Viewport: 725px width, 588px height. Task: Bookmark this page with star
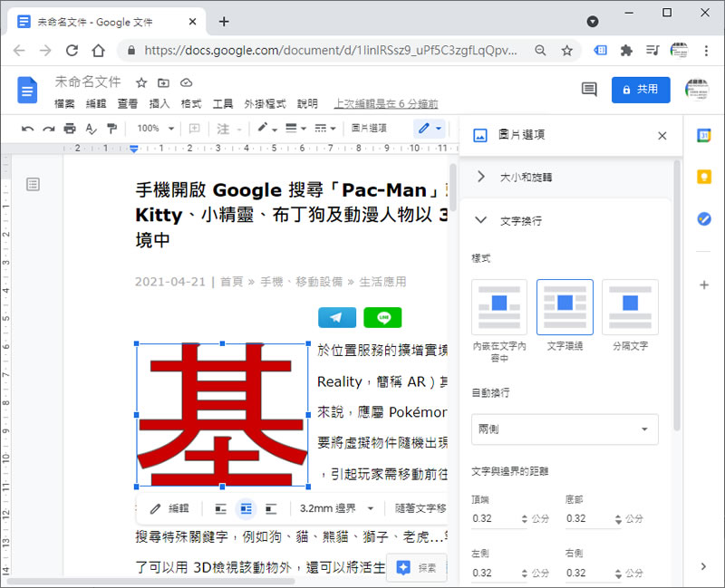[567, 51]
